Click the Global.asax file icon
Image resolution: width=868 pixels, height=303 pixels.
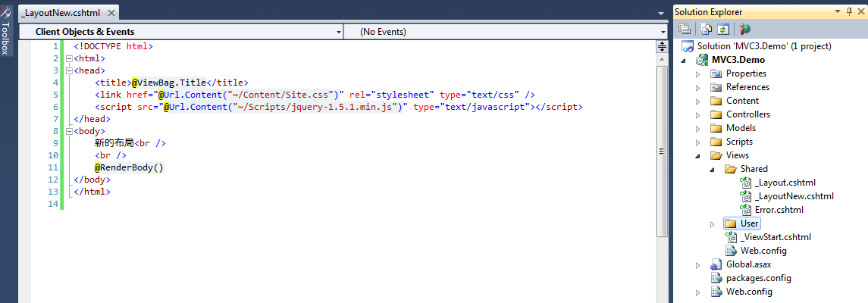point(716,264)
